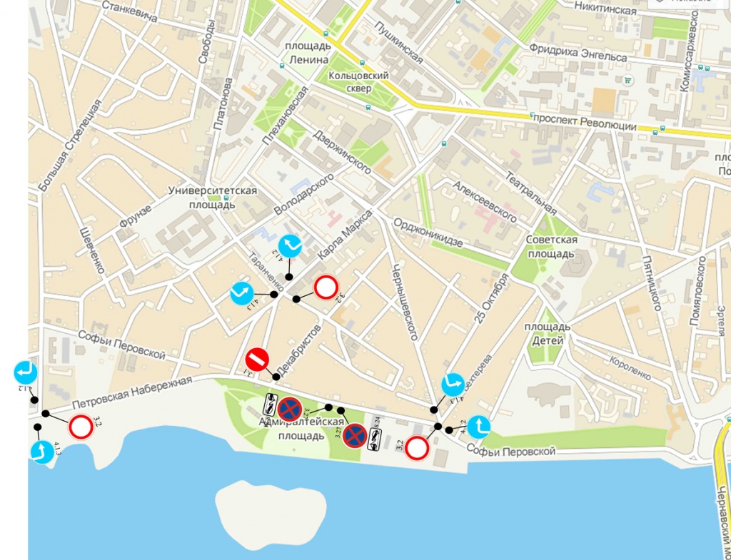This screenshot has width=731, height=560.
Task: Click the blue 4.1.2 sign above Софьи Перовской embankment
Action: [x=479, y=427]
